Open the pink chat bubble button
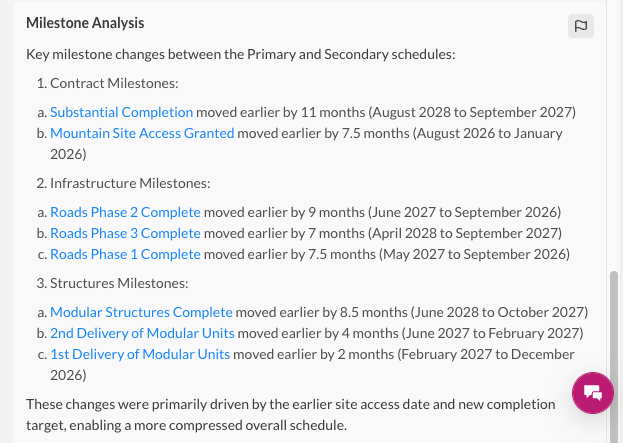The width and height of the screenshot is (623, 443). point(593,393)
